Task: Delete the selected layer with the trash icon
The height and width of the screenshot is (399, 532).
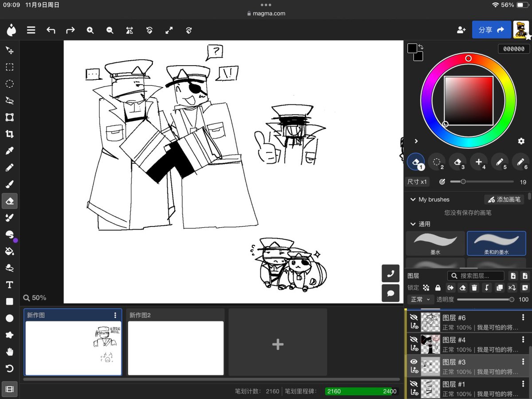Action: click(x=474, y=288)
